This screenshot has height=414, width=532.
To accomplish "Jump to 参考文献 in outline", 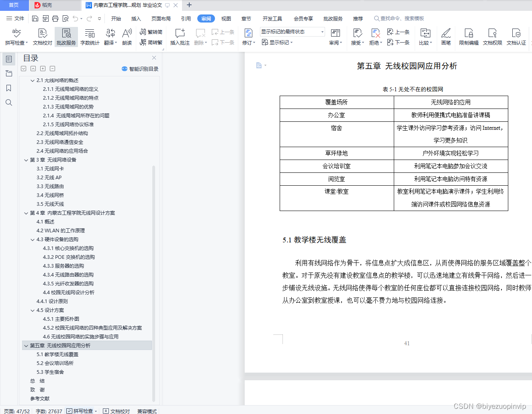I will point(40,399).
